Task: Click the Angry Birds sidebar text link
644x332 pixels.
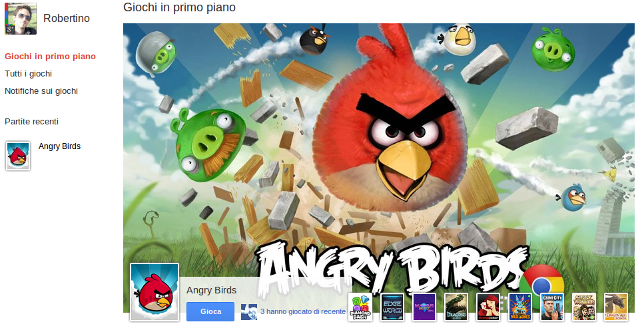Action: point(59,146)
